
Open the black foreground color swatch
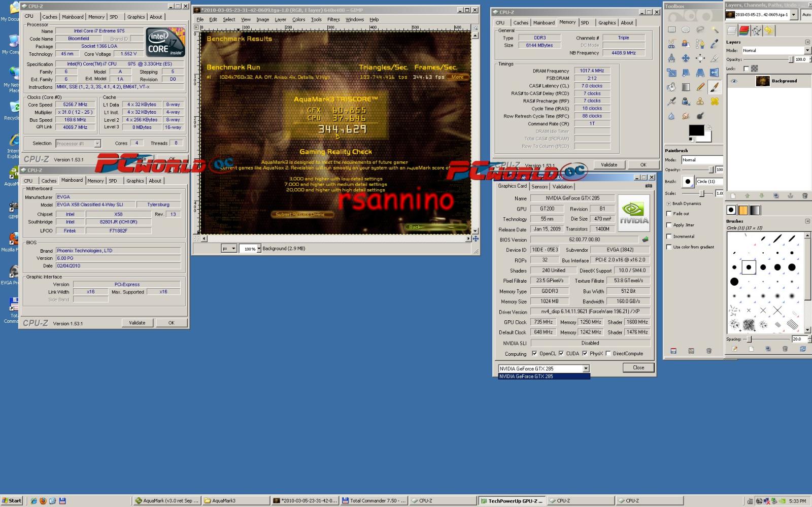pyautogui.click(x=696, y=130)
